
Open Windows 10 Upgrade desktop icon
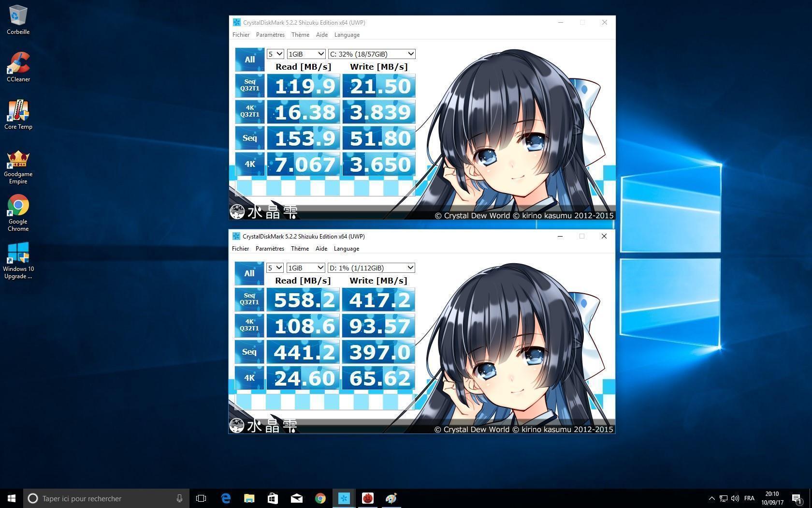(18, 256)
